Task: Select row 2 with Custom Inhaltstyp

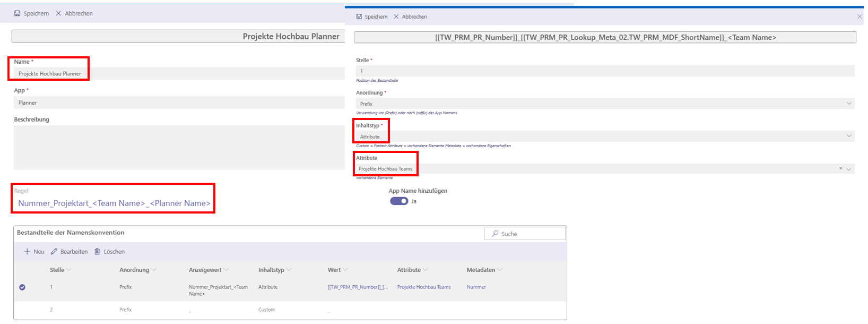Action: [290, 310]
